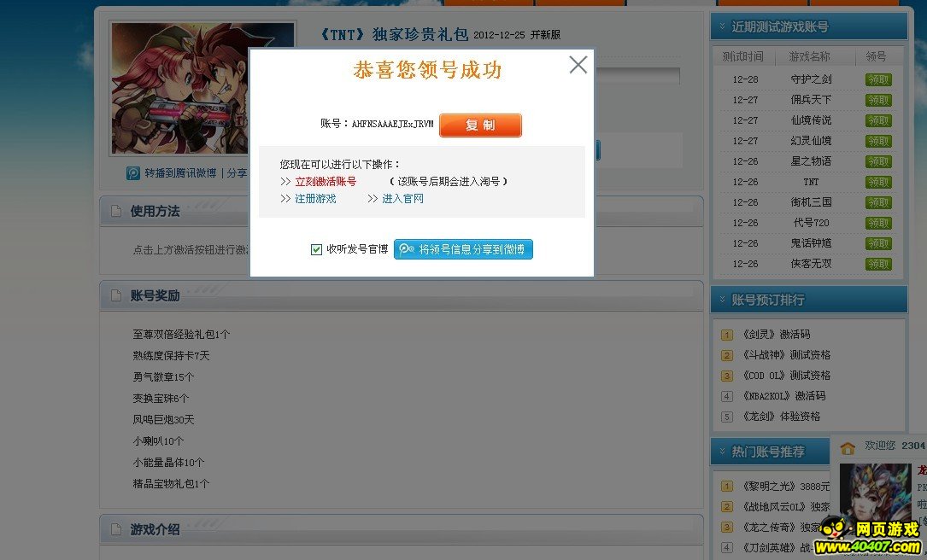The image size is (927, 560).
Task: Click rank badge 1 beside 《黎明之光》
Action: pos(727,487)
